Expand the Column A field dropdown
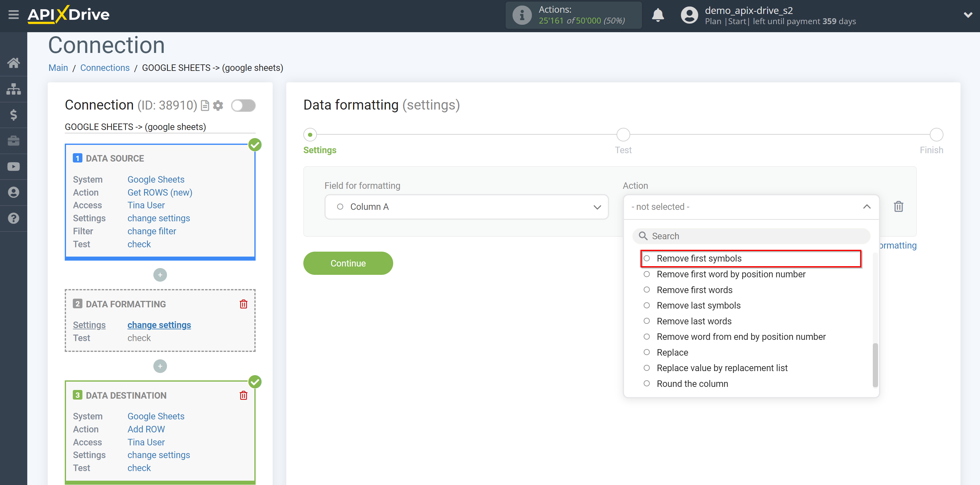980x485 pixels. [597, 207]
